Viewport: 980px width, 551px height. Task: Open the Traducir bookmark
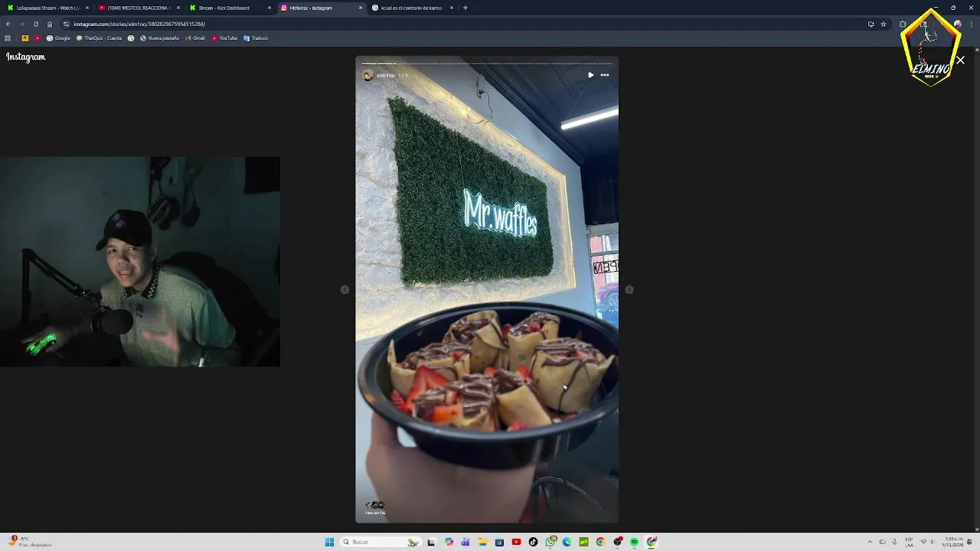pyautogui.click(x=256, y=38)
